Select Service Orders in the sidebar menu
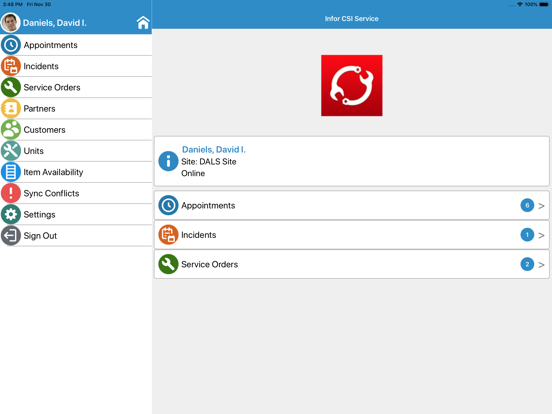This screenshot has height=414, width=552. point(76,87)
